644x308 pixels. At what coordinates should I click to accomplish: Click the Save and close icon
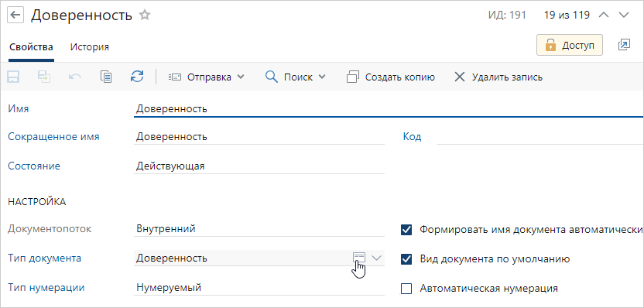(x=44, y=77)
